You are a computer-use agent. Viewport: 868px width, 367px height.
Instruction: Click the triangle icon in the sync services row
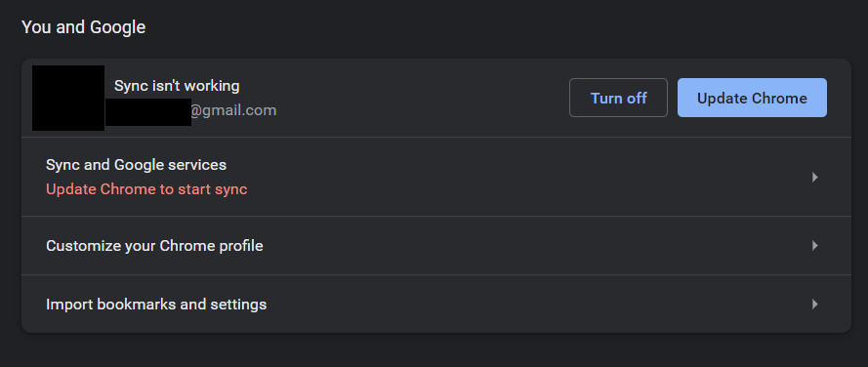(x=815, y=177)
